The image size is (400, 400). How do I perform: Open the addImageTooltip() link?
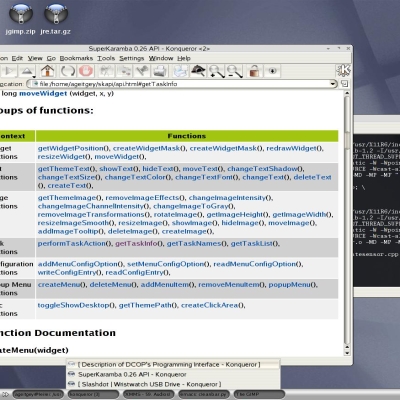point(71,231)
